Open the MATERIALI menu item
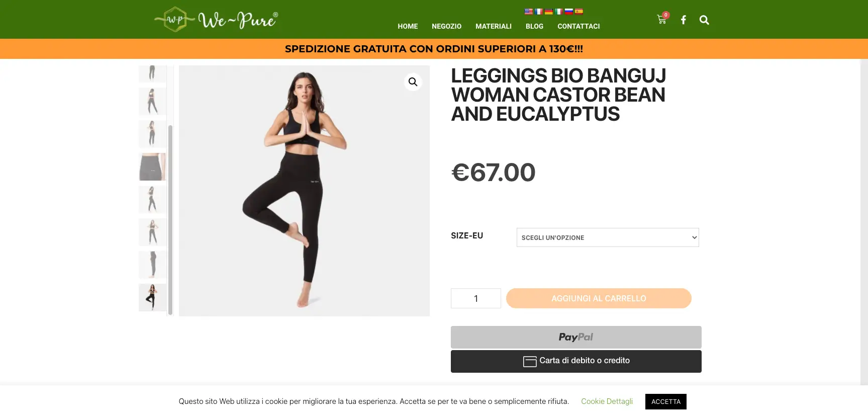The image size is (868, 418). [x=494, y=26]
